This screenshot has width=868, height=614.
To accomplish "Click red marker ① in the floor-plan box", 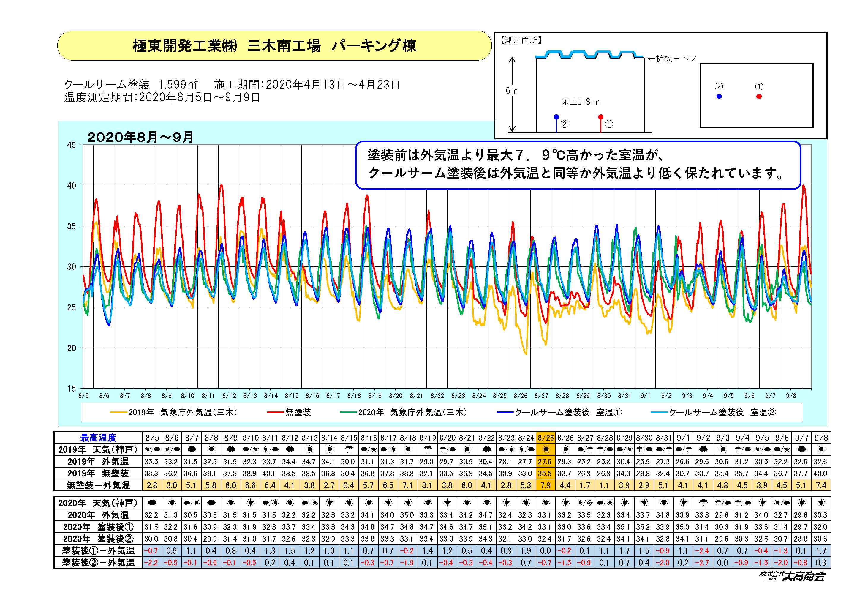I will [759, 97].
